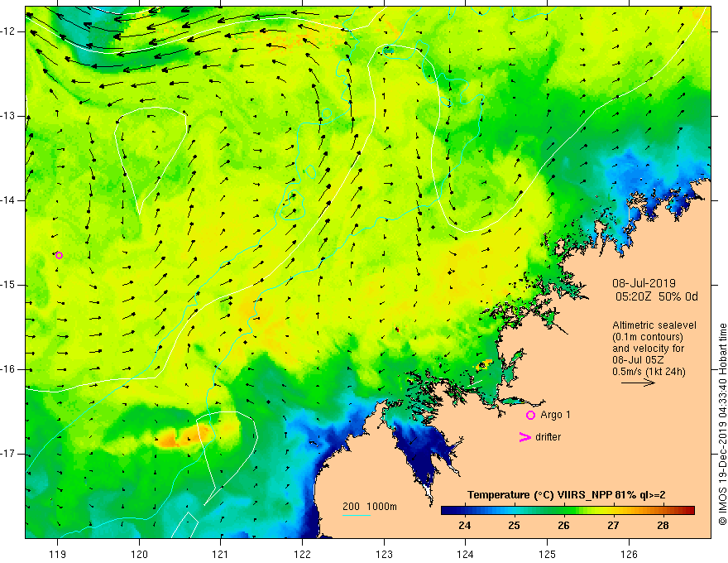Viewport: 728px width, 563px height.
Task: Click the latitude axis label '-13'
Action: [8, 116]
